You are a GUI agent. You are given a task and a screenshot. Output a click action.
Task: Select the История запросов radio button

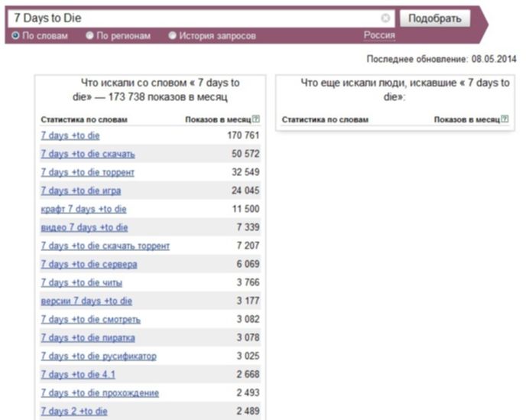pos(172,35)
